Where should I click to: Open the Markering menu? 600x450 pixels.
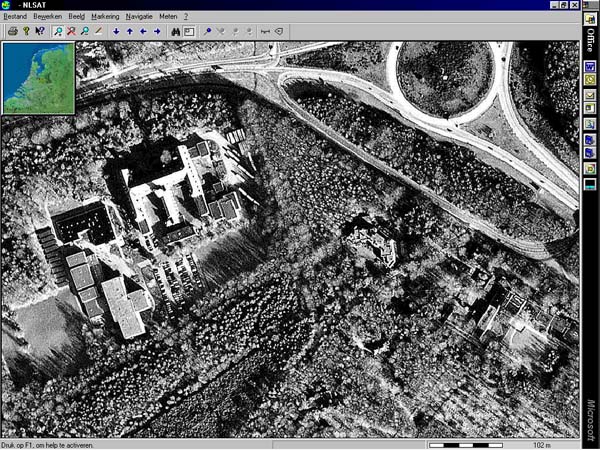[104, 17]
